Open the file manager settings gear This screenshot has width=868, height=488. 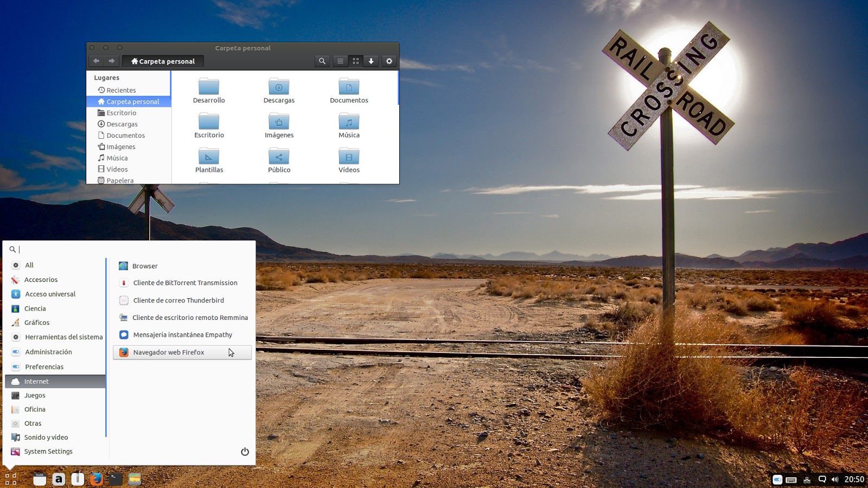389,61
